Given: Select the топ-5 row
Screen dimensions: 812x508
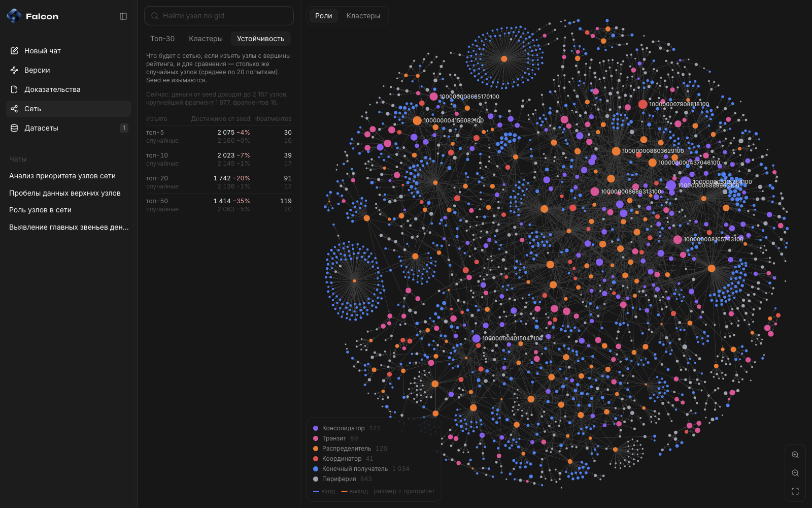Looking at the screenshot, I should (x=219, y=137).
